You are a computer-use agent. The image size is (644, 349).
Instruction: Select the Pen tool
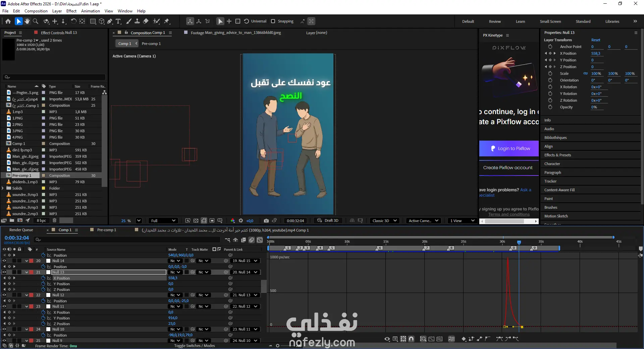click(110, 21)
